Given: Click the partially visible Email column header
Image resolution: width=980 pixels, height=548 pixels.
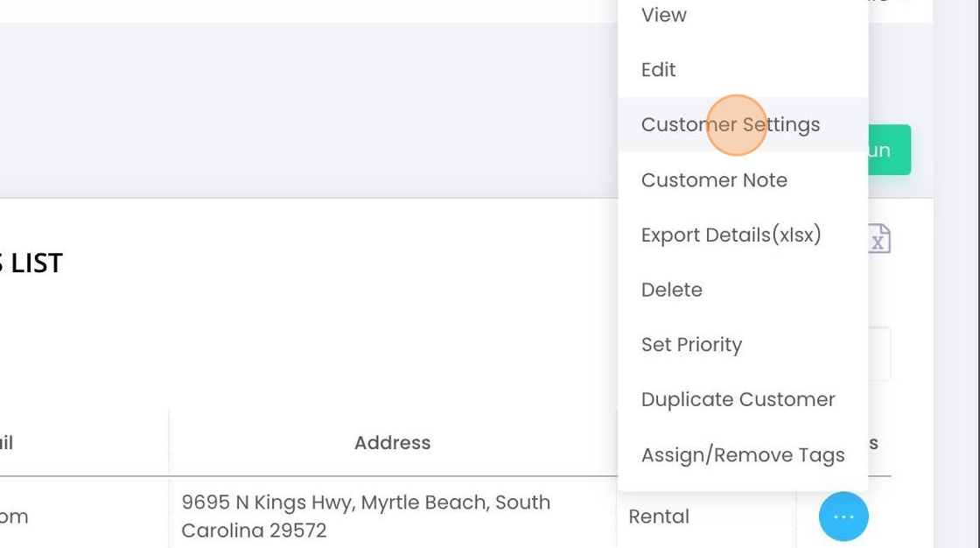Looking at the screenshot, I should (7, 443).
